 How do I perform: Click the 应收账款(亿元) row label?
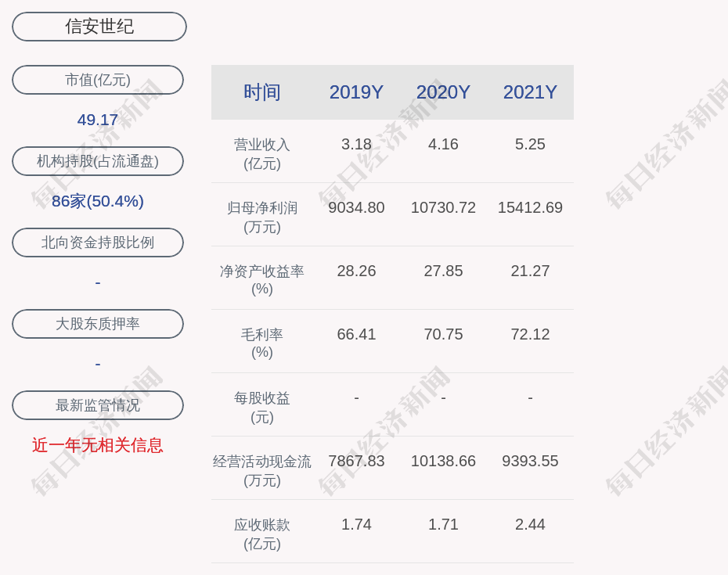pyautogui.click(x=262, y=534)
